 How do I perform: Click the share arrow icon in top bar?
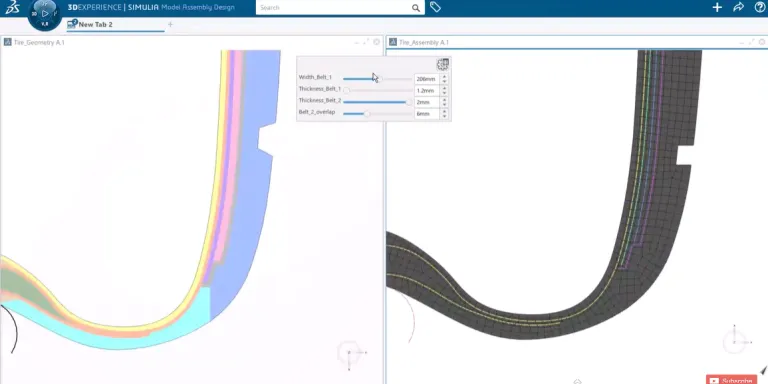click(x=738, y=7)
